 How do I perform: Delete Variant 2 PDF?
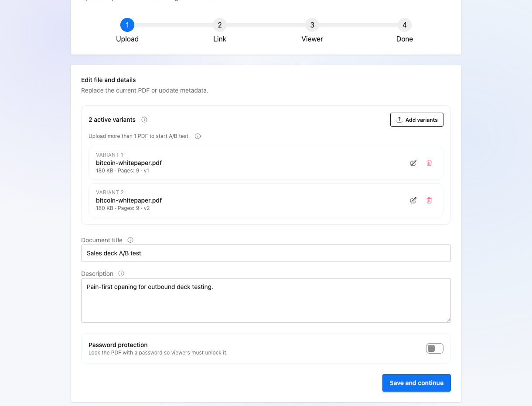pos(429,200)
